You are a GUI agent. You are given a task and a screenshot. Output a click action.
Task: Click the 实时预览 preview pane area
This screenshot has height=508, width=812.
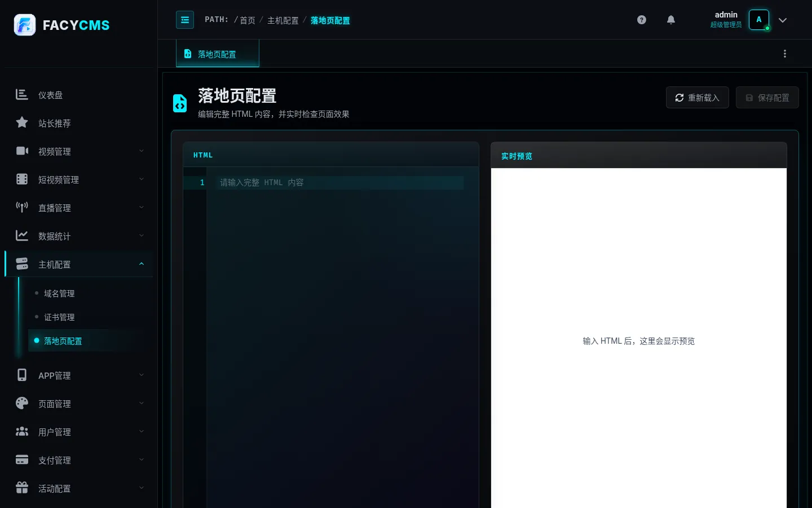pos(639,338)
